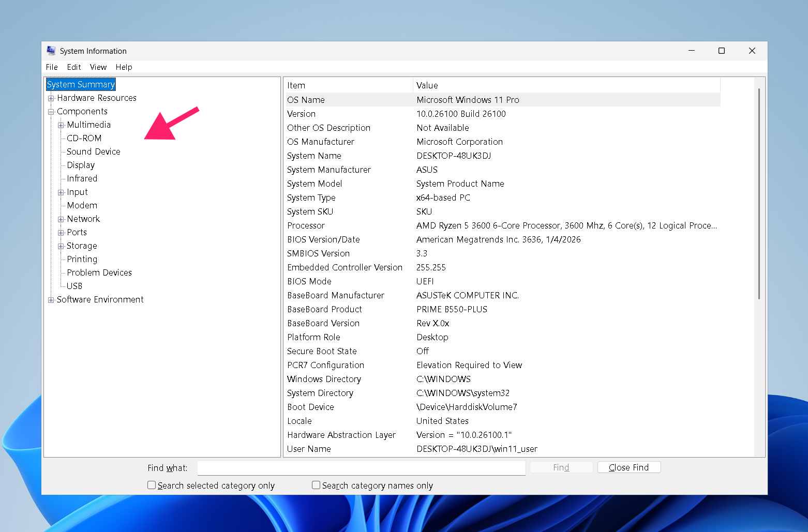808x532 pixels.
Task: Select the Platform Role row
Action: pyautogui.click(x=503, y=337)
